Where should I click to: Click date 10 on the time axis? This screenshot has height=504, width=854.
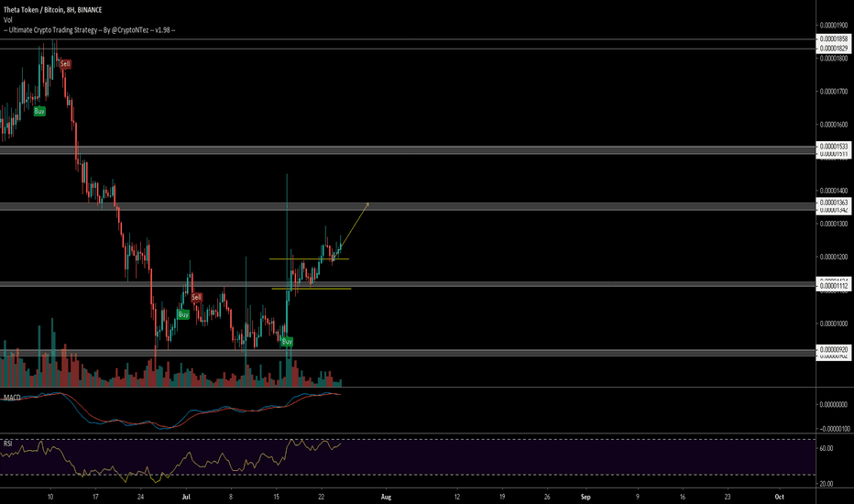[x=50, y=497]
